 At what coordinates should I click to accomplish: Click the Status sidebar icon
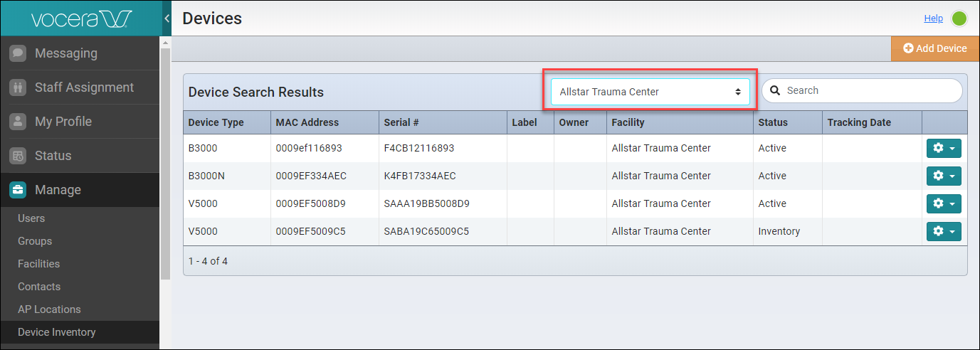tap(18, 156)
